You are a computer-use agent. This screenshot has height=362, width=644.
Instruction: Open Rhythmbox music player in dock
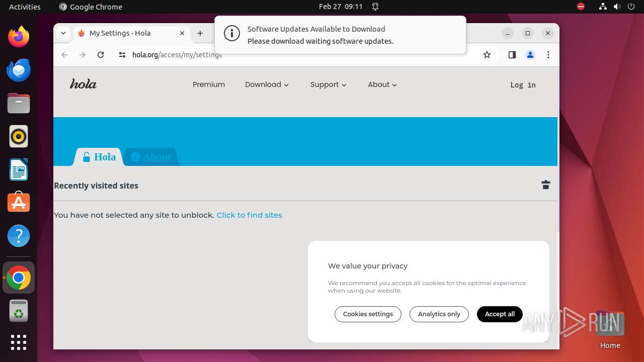[x=19, y=136]
